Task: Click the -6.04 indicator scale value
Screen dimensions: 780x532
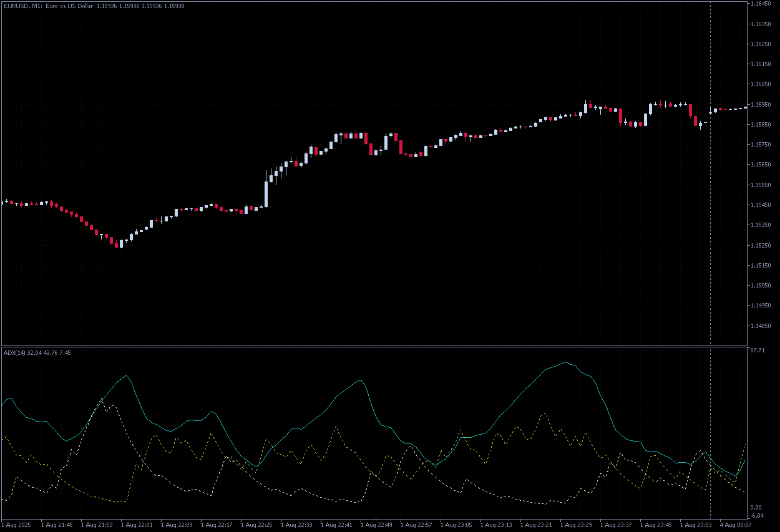Action: [756, 516]
